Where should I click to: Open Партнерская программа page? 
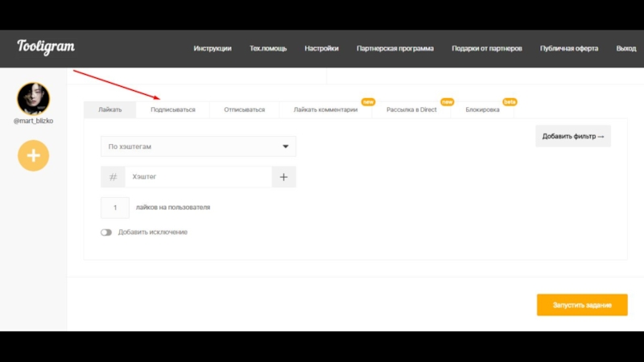pyautogui.click(x=395, y=48)
